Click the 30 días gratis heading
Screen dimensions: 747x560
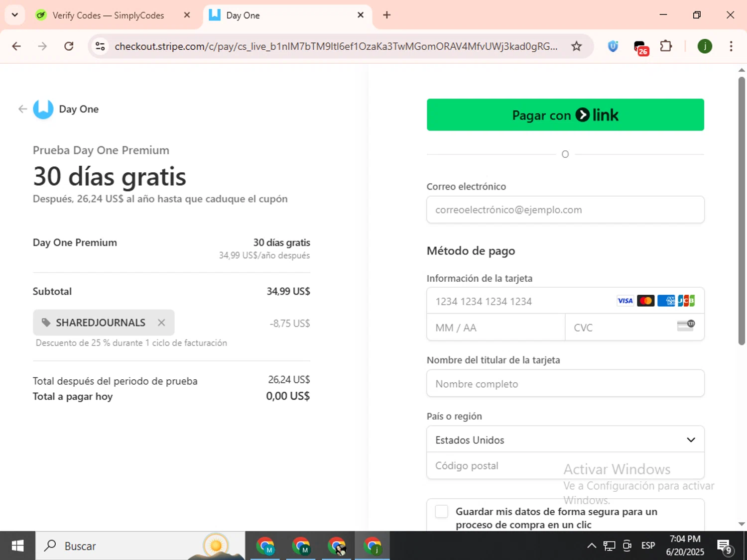[110, 176]
